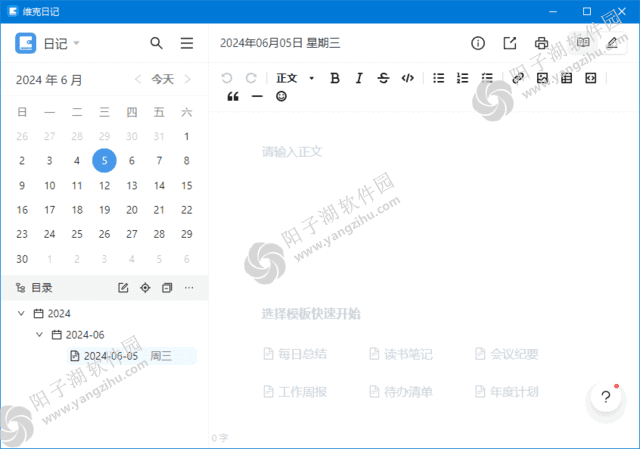Insert a code block
The height and width of the screenshot is (449, 640).
tap(591, 78)
